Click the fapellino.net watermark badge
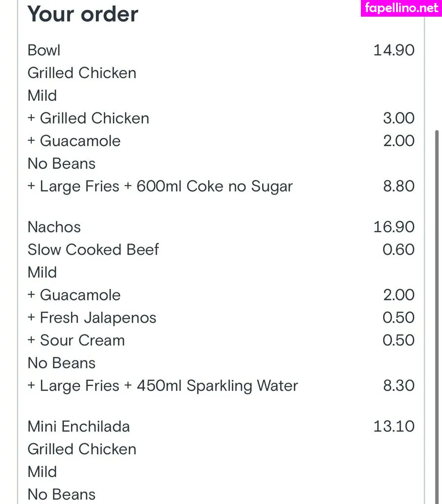The height and width of the screenshot is (504, 442). 401,8
